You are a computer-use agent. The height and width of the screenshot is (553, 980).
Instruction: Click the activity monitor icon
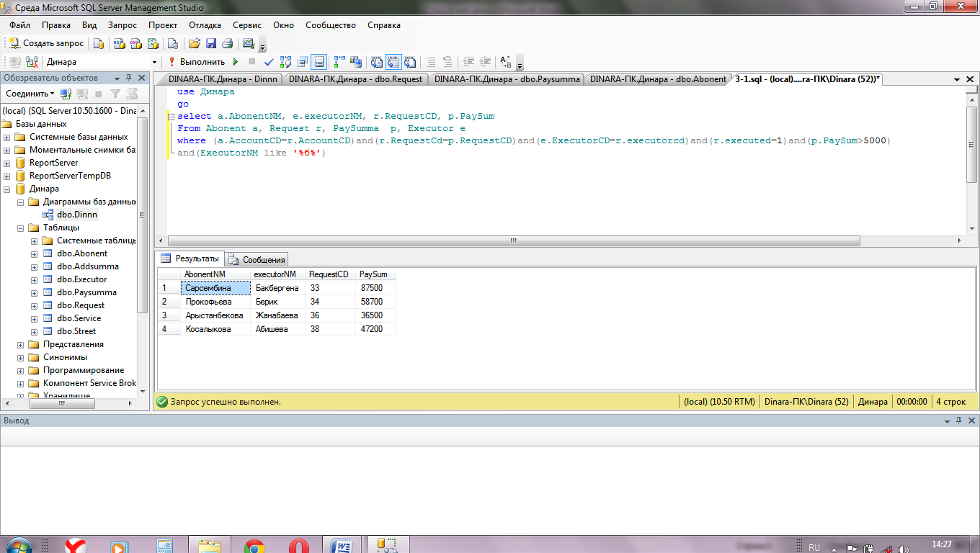(x=249, y=43)
